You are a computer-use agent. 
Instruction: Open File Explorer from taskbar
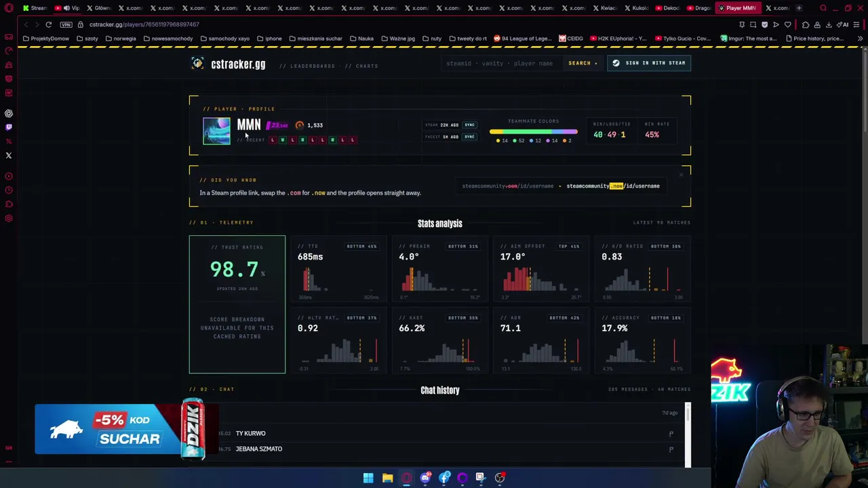click(x=387, y=478)
